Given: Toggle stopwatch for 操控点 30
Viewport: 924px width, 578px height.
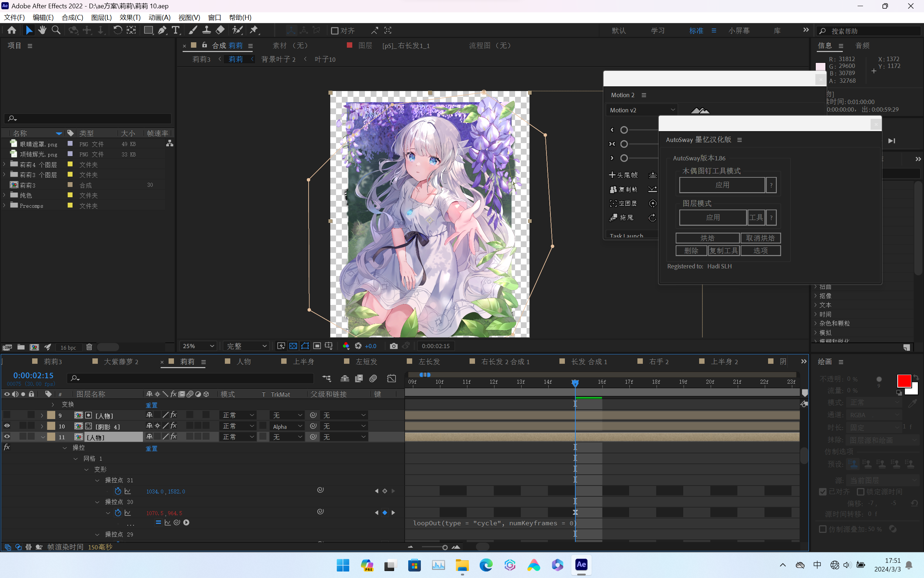Looking at the screenshot, I should 118,513.
